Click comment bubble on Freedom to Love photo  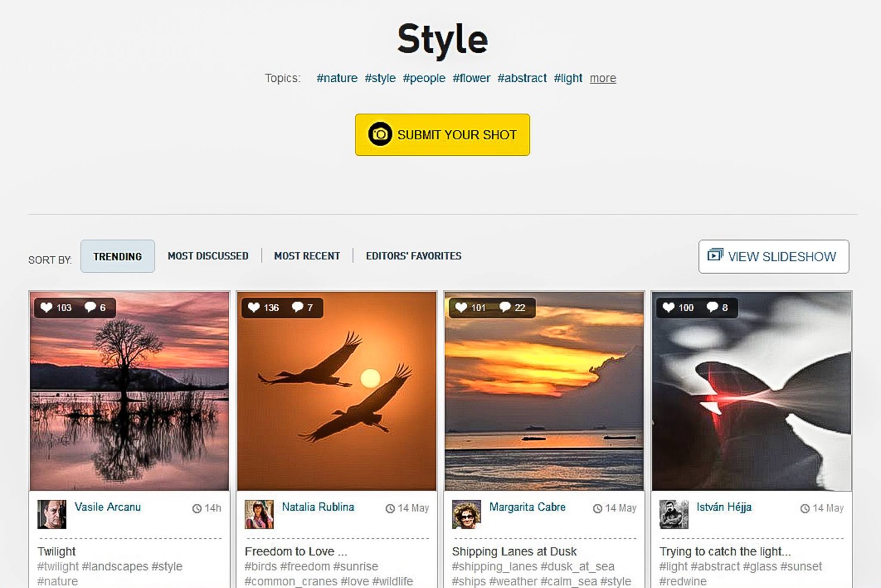pyautogui.click(x=298, y=307)
